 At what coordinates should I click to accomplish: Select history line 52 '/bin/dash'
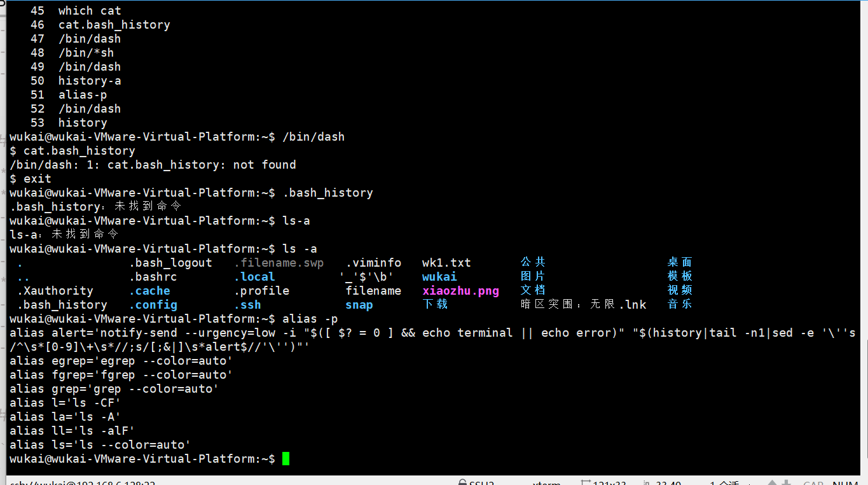pyautogui.click(x=76, y=109)
